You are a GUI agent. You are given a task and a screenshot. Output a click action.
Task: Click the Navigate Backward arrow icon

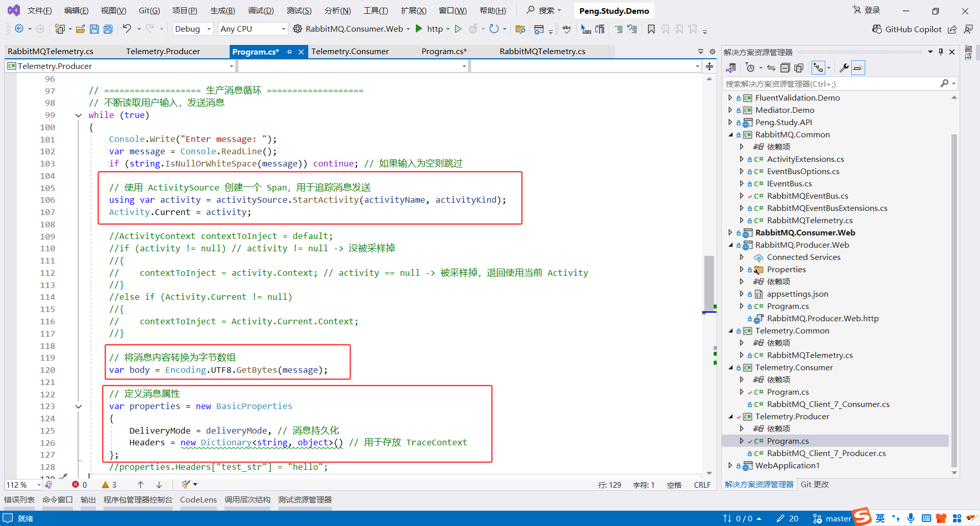[19, 29]
